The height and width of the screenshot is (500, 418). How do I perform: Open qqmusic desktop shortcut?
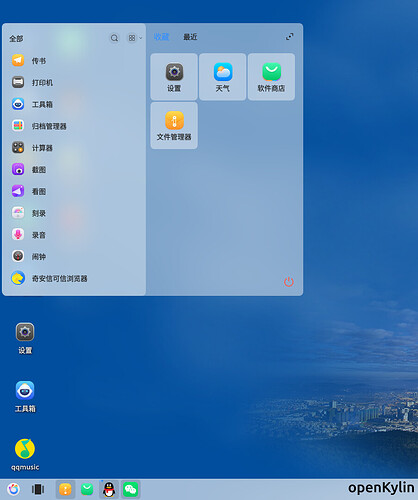click(x=25, y=455)
